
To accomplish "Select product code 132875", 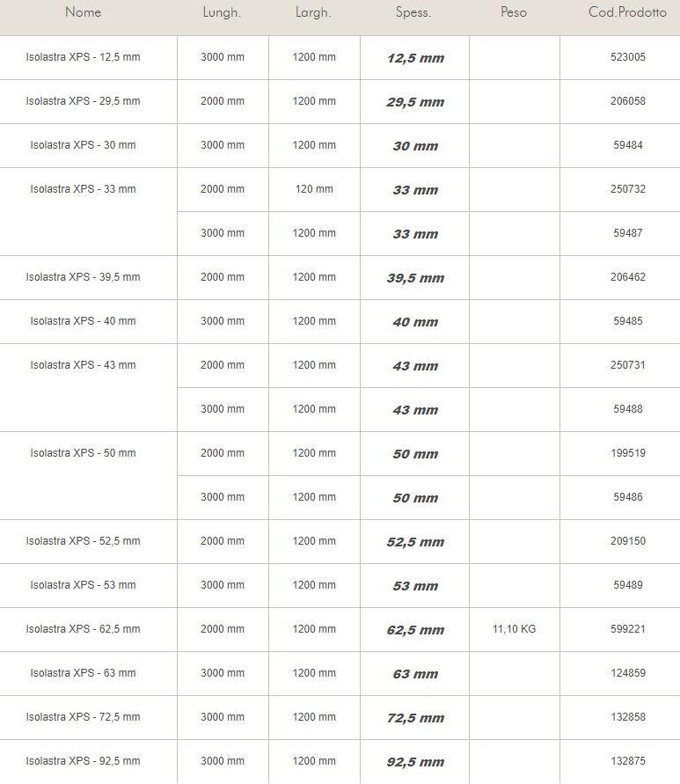I will pos(628,761).
